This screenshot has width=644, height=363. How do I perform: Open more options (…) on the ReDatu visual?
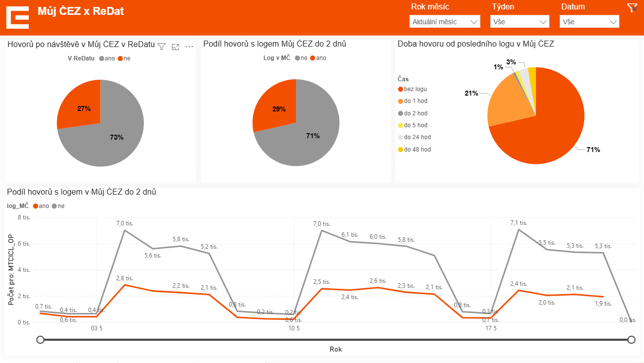[189, 47]
